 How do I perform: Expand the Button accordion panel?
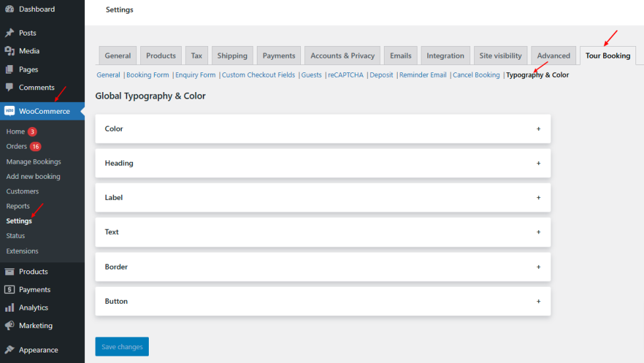[538, 301]
